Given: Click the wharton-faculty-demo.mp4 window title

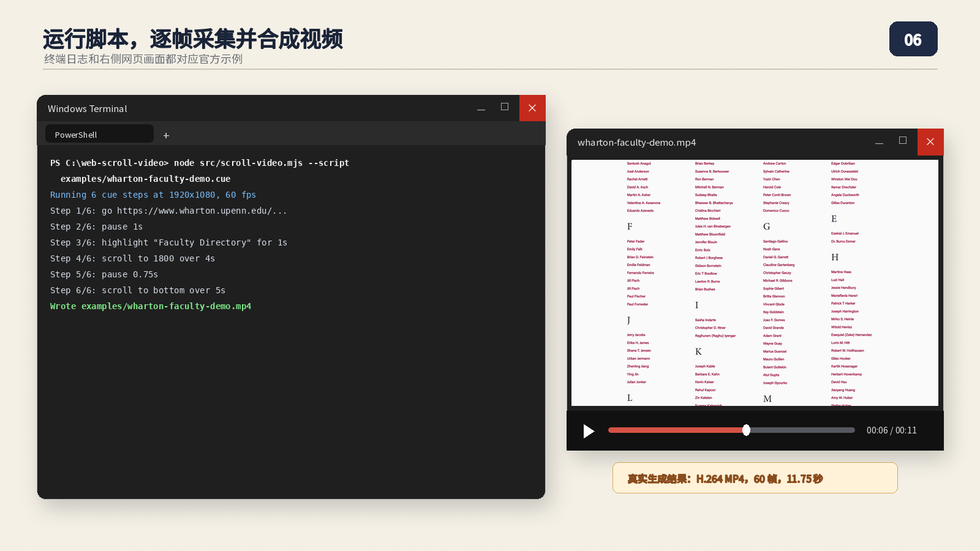Looking at the screenshot, I should click(x=636, y=143).
